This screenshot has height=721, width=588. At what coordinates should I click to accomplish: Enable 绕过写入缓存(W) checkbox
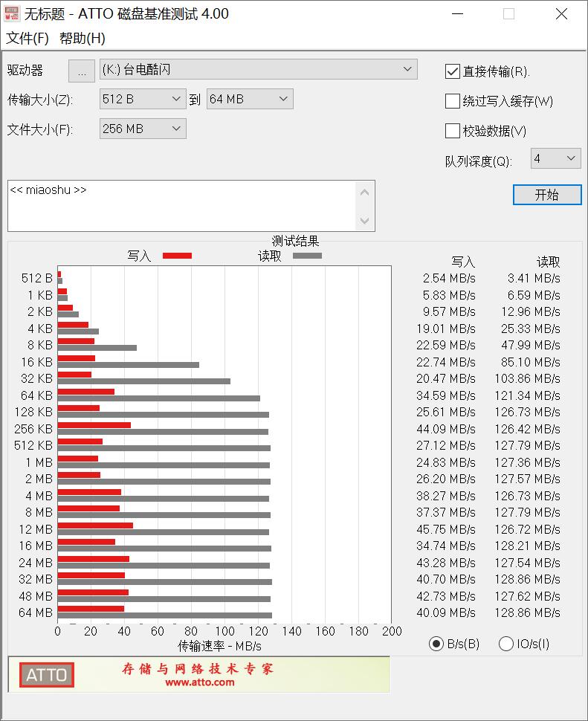tap(453, 101)
